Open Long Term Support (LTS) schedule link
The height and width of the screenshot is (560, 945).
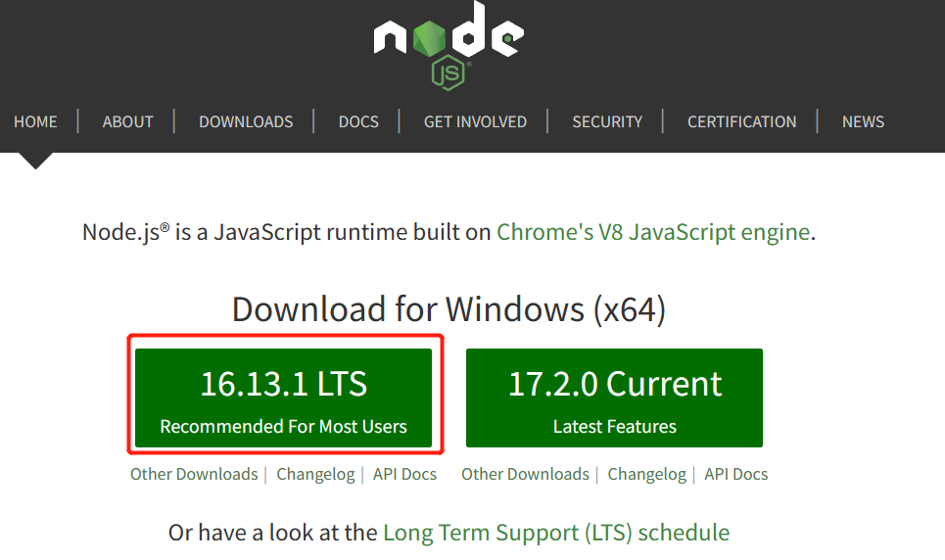(556, 533)
